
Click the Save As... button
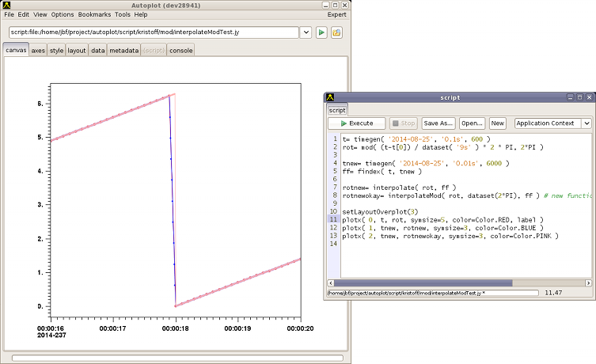[x=438, y=123]
